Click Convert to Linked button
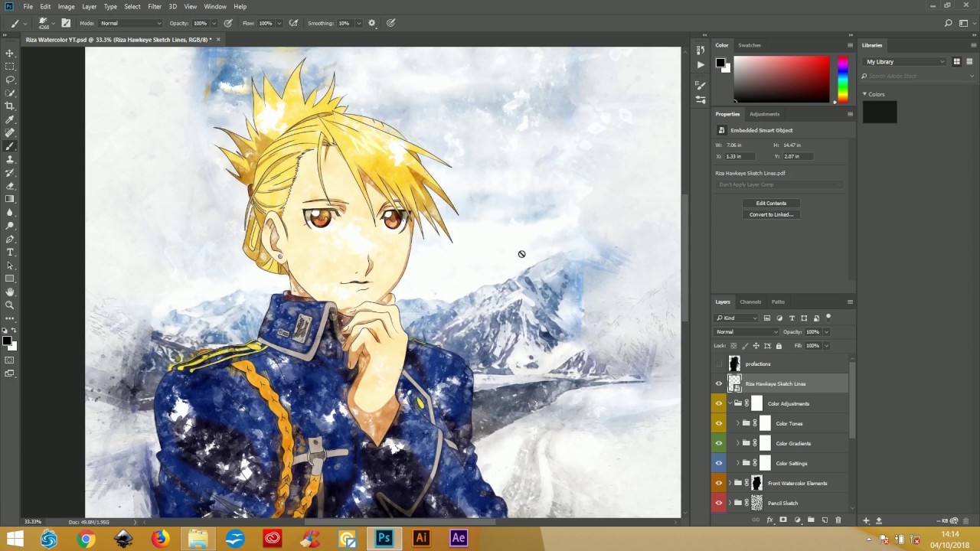The width and height of the screenshot is (980, 551). [x=771, y=214]
